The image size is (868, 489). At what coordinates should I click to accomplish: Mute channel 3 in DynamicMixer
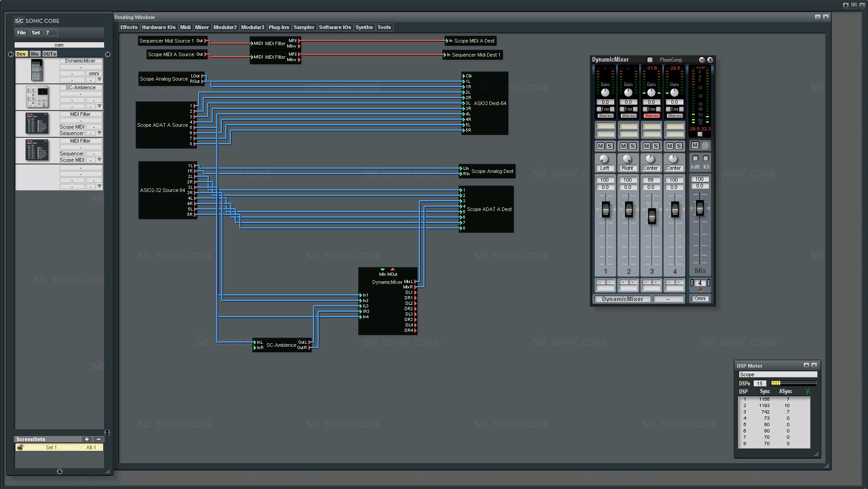(x=646, y=146)
